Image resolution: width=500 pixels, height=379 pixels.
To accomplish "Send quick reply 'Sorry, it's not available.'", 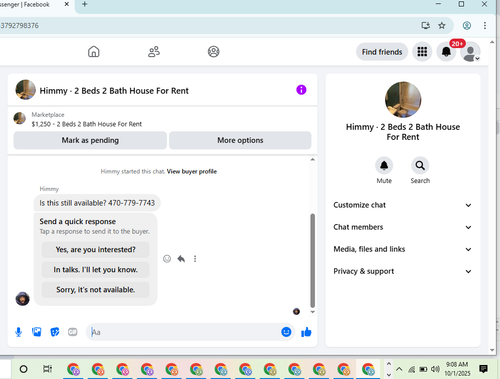I will tap(95, 290).
